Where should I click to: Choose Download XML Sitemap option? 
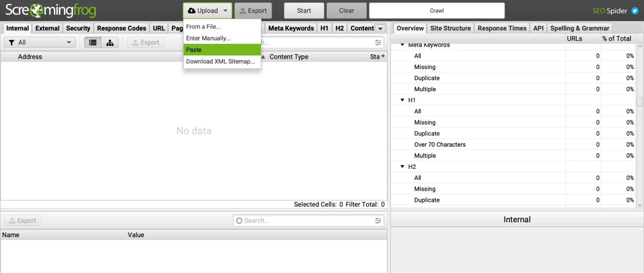tap(222, 62)
